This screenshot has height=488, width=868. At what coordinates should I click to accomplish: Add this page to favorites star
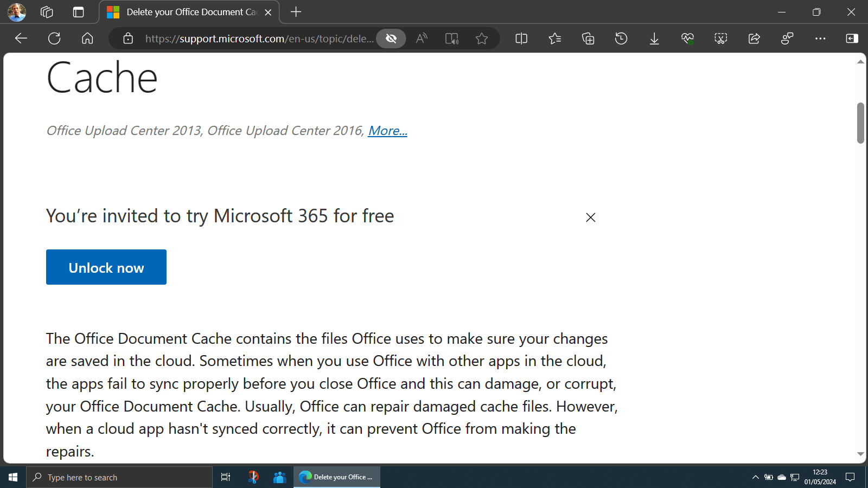click(x=481, y=38)
